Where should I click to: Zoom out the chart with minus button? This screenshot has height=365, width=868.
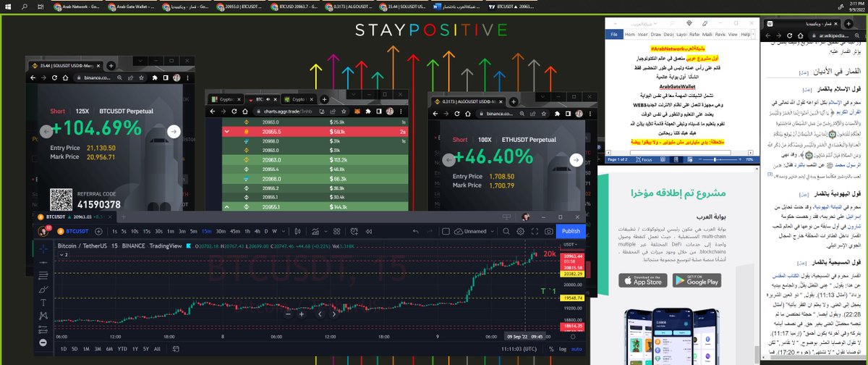point(289,314)
